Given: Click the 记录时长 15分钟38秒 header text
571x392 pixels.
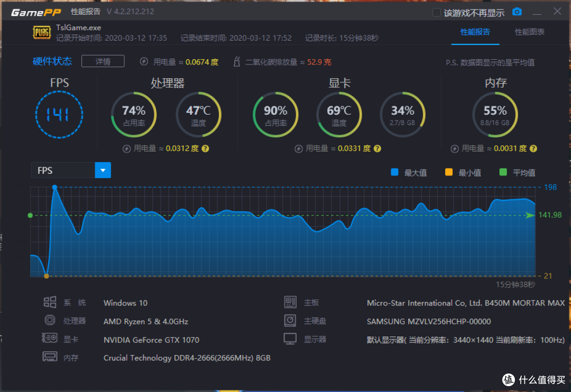Looking at the screenshot, I should [342, 38].
